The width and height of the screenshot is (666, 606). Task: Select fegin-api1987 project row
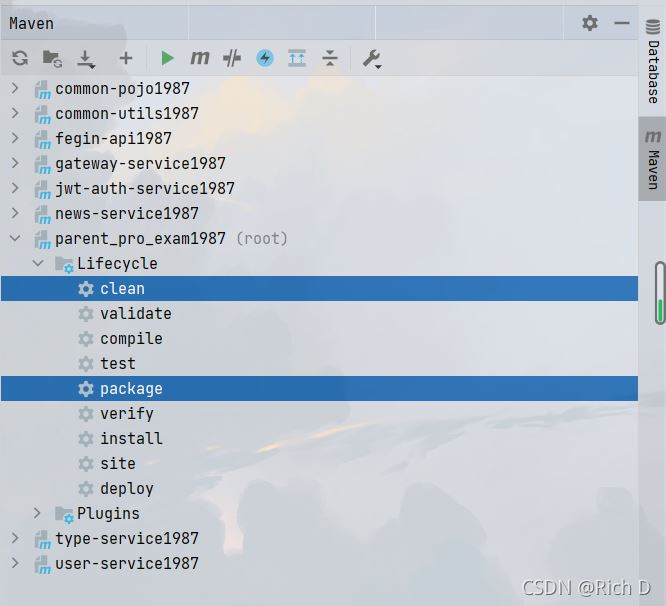click(319, 138)
